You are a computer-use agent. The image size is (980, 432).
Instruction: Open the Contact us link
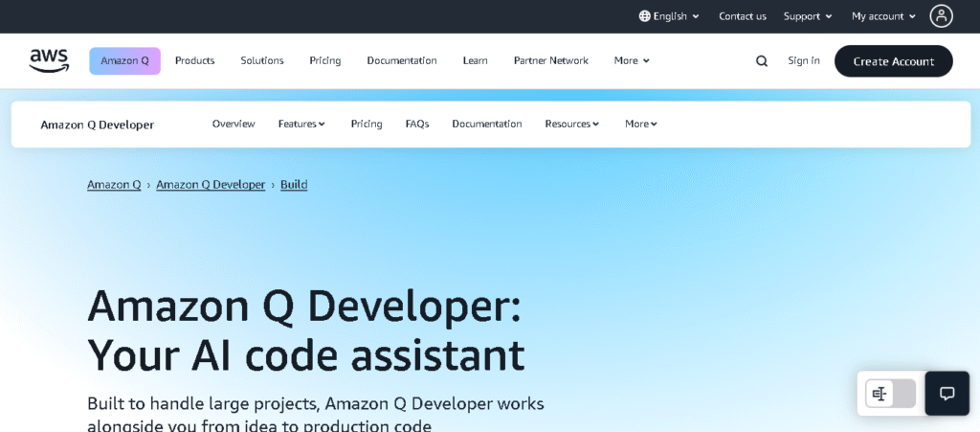click(x=742, y=16)
